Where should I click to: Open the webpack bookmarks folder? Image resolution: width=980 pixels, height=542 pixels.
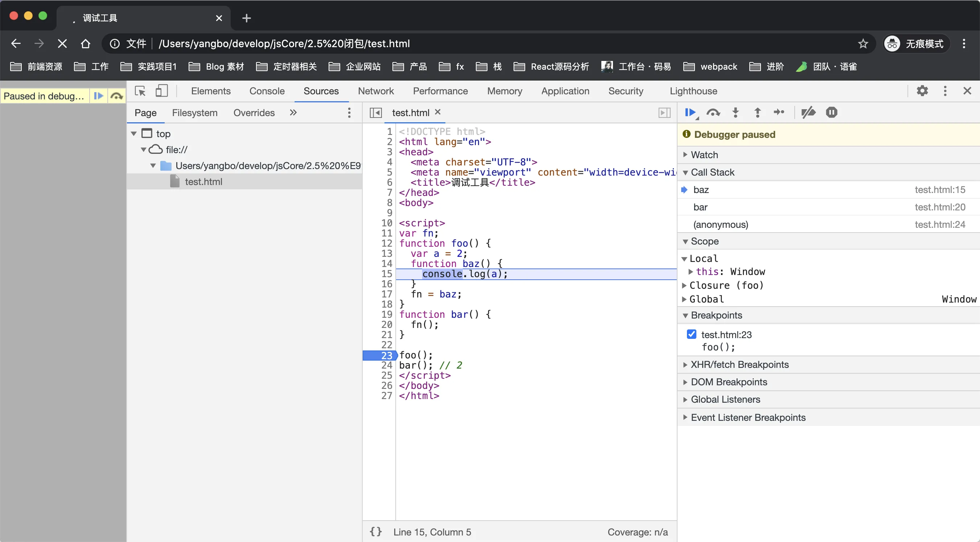(710, 67)
